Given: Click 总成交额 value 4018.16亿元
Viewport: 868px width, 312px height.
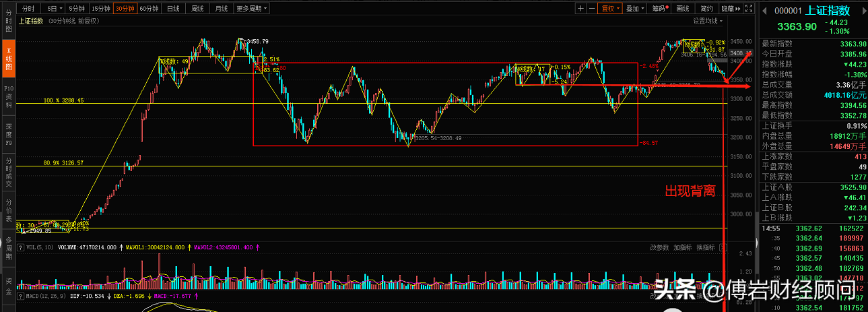Looking at the screenshot, I should coord(846,95).
